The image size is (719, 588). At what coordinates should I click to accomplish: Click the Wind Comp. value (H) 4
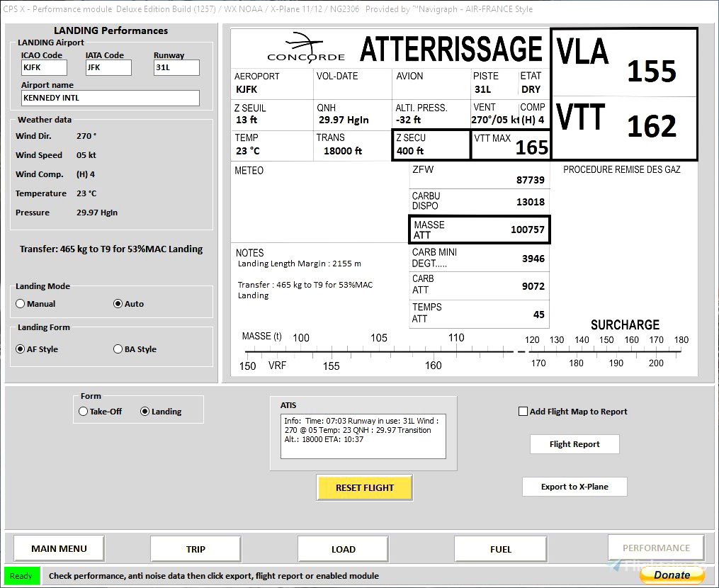coord(86,174)
